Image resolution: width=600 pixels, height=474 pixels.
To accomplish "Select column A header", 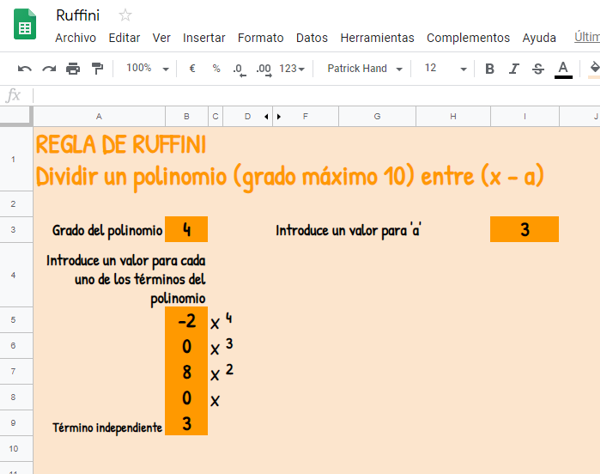I will point(99,117).
